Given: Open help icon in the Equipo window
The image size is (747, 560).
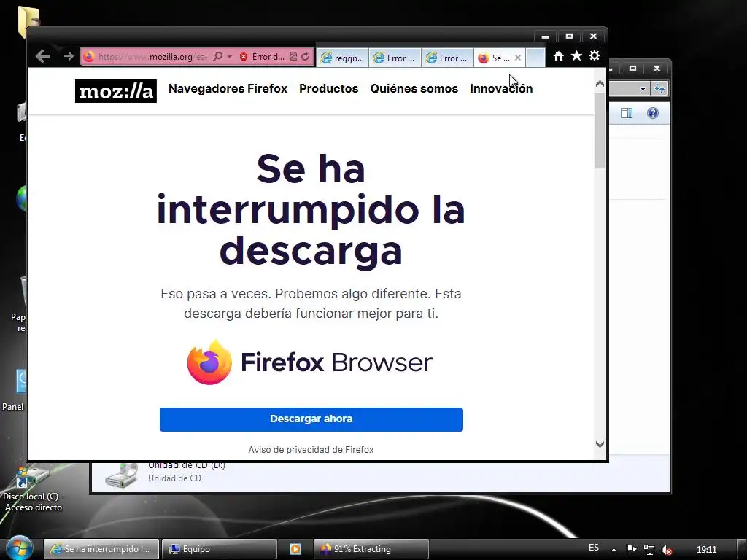Looking at the screenshot, I should pyautogui.click(x=653, y=113).
